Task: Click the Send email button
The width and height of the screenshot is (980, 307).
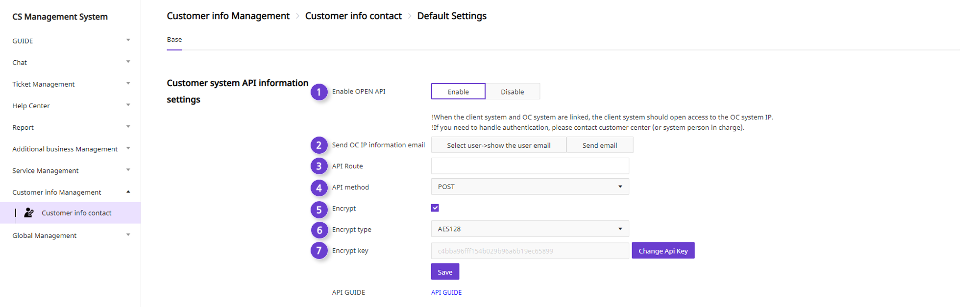Action: pos(600,145)
